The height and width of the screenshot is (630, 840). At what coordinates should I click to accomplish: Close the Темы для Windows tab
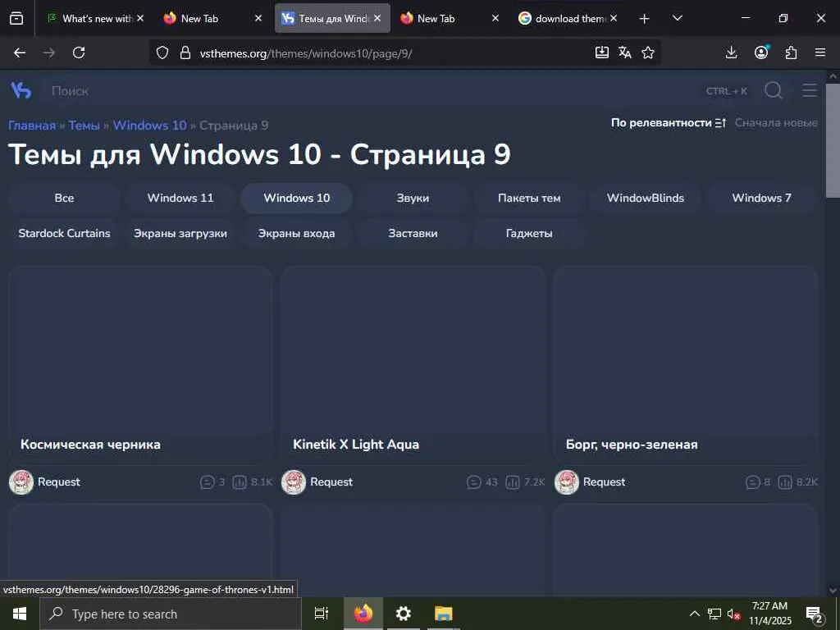point(377,18)
